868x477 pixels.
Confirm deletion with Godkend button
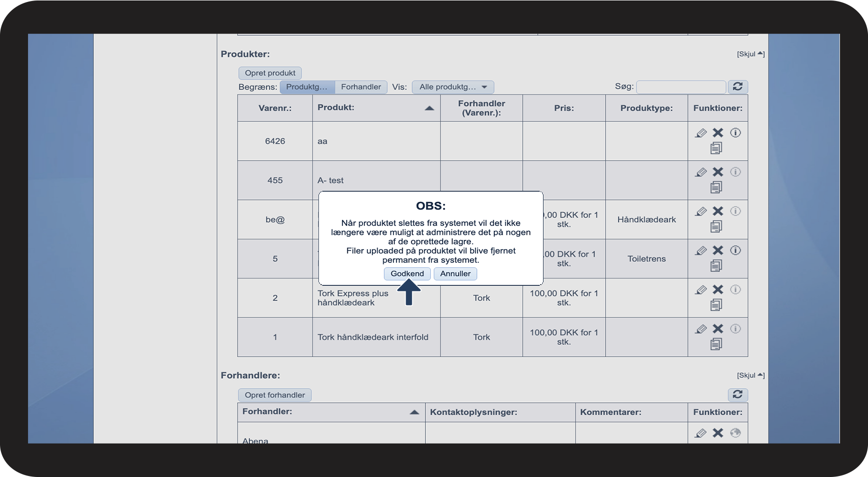[407, 274]
